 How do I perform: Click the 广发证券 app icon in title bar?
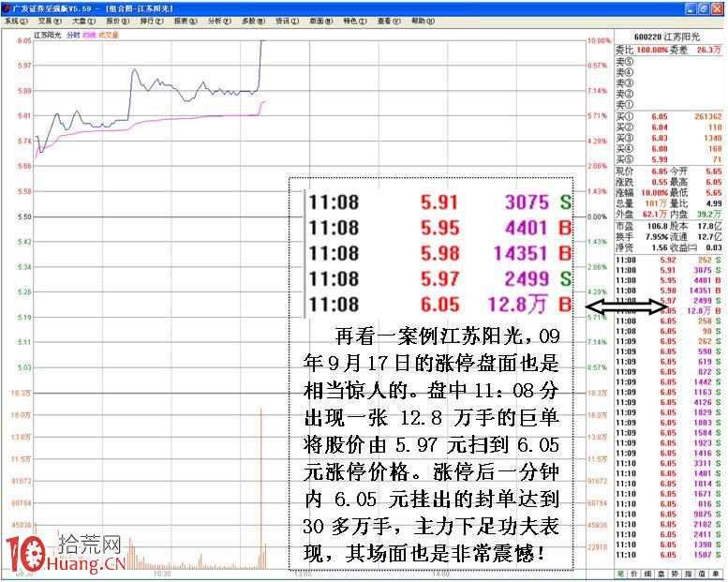pyautogui.click(x=7, y=8)
